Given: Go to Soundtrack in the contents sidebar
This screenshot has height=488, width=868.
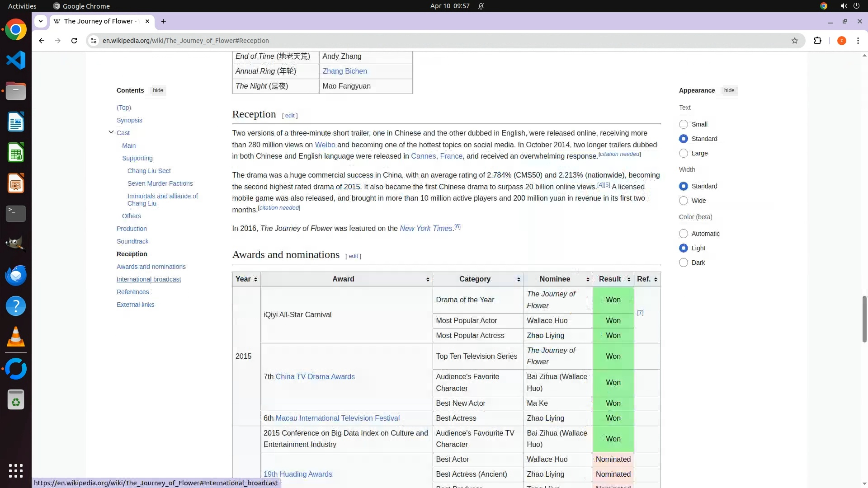Looking at the screenshot, I should point(132,241).
